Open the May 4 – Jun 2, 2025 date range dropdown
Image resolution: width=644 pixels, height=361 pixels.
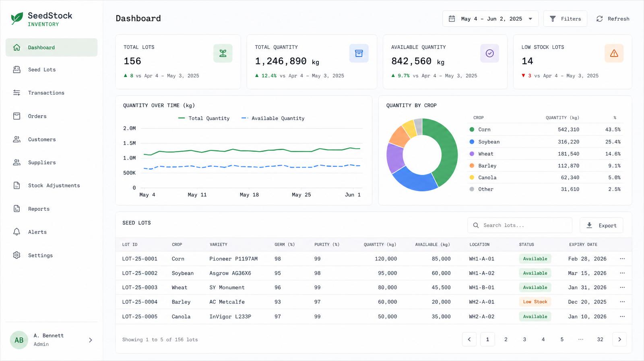490,19
